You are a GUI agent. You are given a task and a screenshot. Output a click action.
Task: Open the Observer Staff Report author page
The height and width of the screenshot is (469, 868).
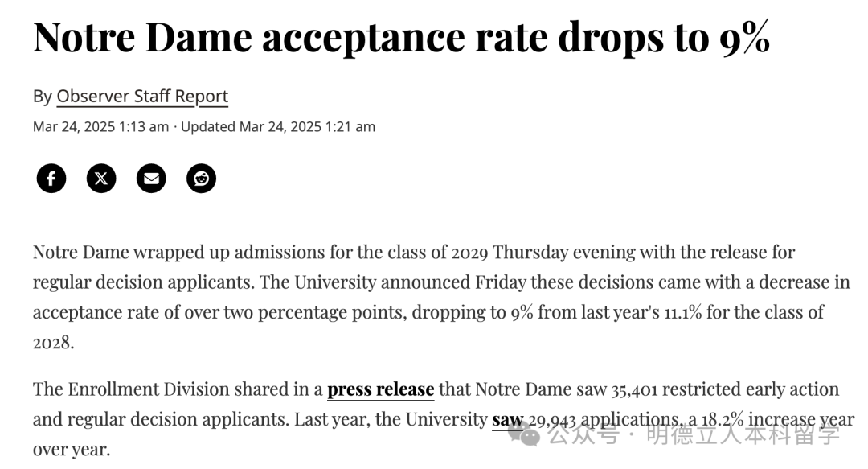[142, 97]
